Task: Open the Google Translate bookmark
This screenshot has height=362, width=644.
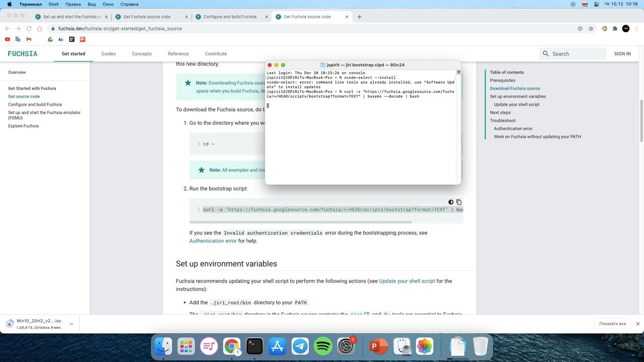Action: 18,39
